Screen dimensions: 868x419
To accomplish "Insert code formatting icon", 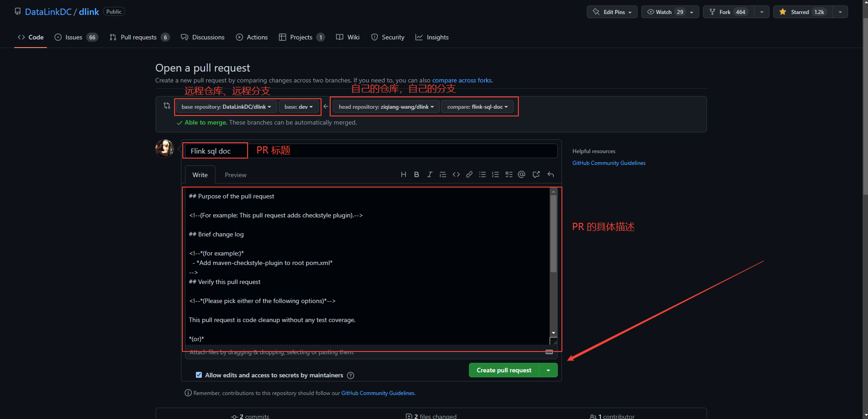I will [x=456, y=175].
